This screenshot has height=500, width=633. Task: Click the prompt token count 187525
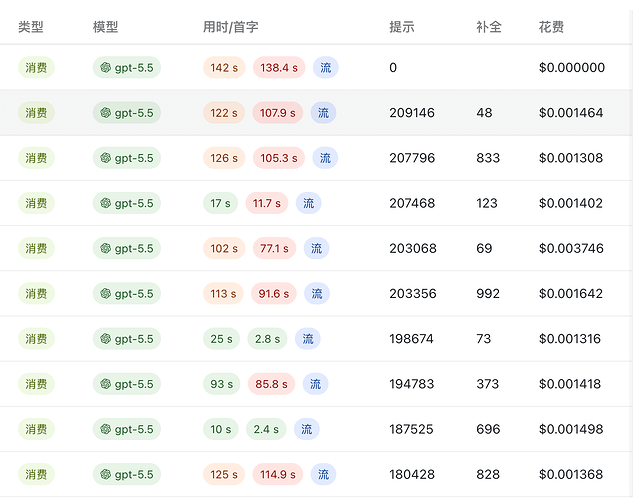[x=411, y=429]
